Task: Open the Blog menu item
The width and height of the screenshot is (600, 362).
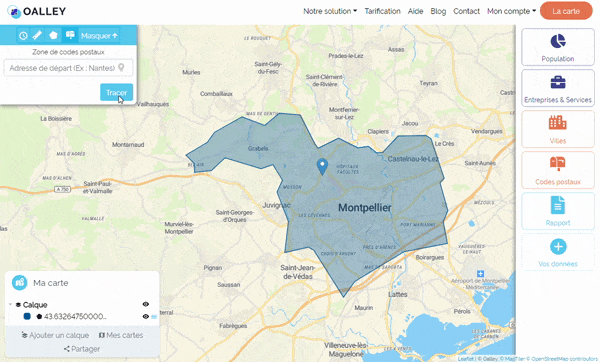Action: tap(438, 11)
